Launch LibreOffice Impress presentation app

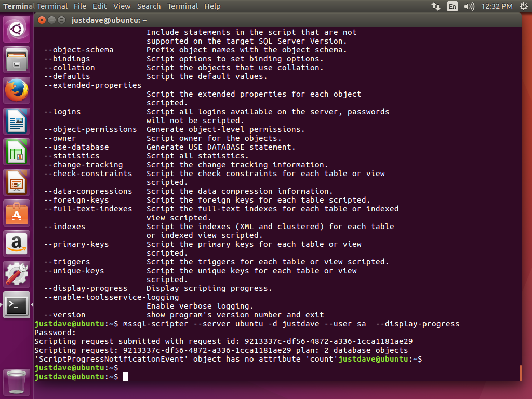click(x=17, y=182)
